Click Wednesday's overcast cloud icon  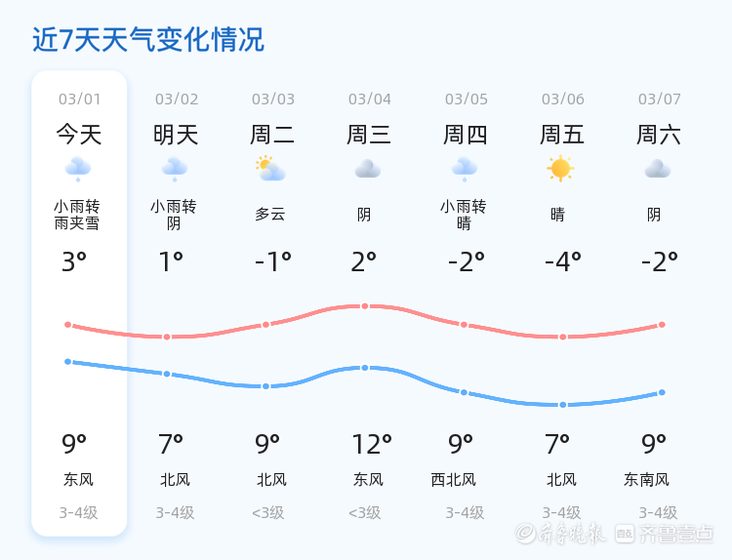(368, 169)
